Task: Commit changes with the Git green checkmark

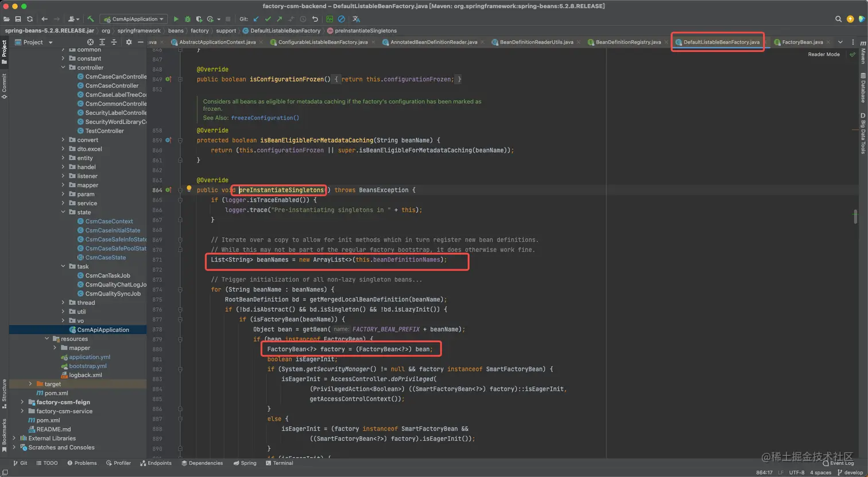Action: 268,19
